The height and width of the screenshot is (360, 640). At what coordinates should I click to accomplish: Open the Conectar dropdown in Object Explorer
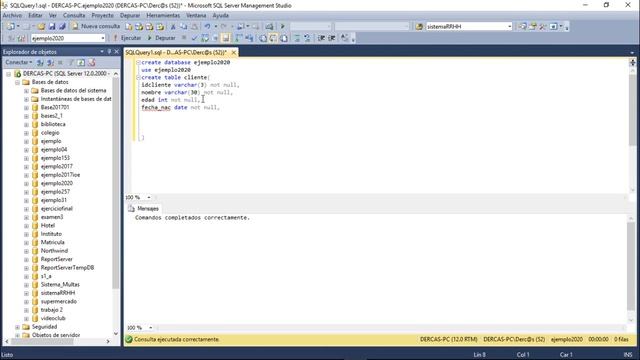click(18, 62)
